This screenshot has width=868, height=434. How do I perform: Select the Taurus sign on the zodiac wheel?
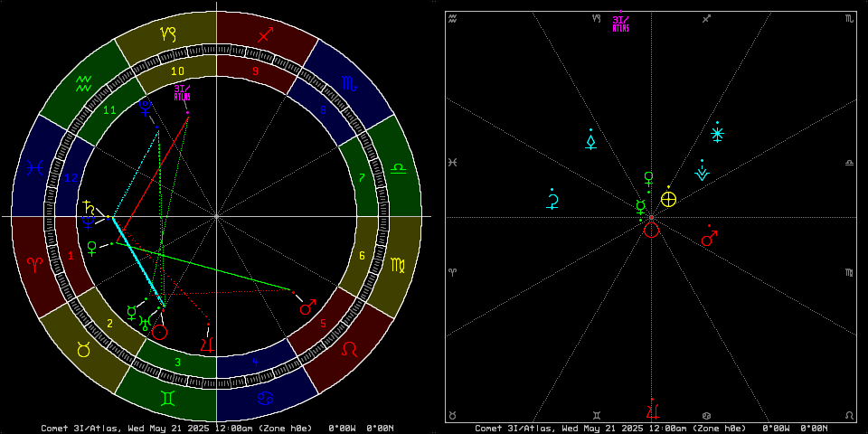coord(83,349)
